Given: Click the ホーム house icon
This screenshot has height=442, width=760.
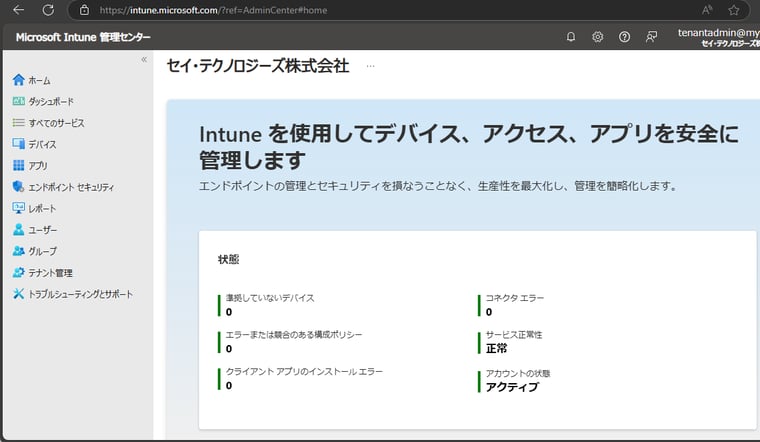Looking at the screenshot, I should pos(18,80).
